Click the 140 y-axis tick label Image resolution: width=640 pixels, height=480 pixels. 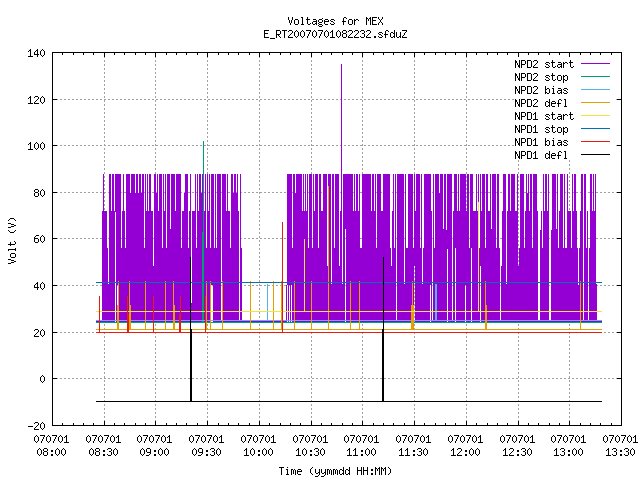pos(36,53)
